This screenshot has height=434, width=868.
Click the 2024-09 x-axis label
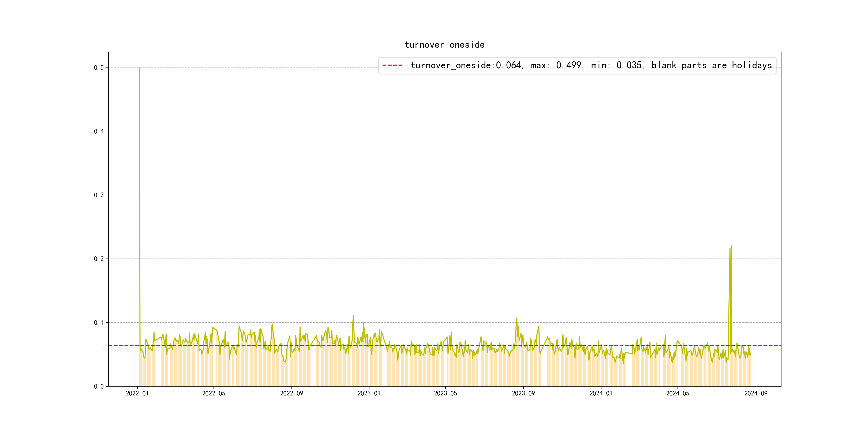[755, 394]
